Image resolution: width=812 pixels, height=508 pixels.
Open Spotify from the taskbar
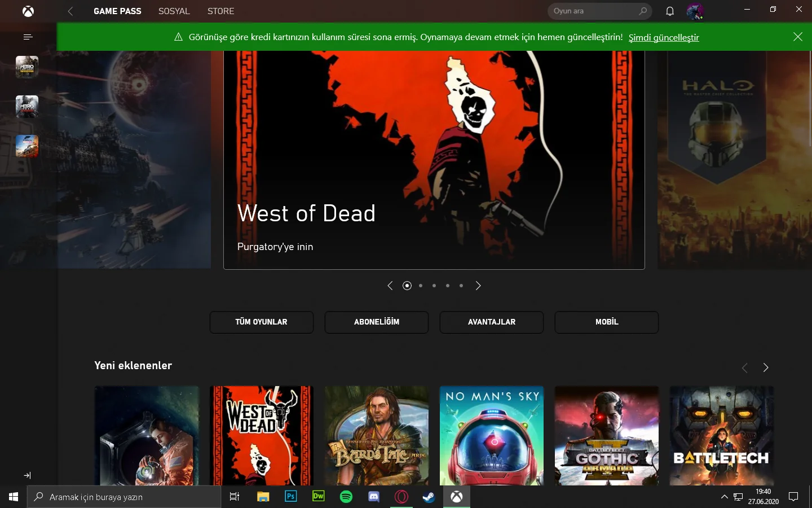pos(346,497)
